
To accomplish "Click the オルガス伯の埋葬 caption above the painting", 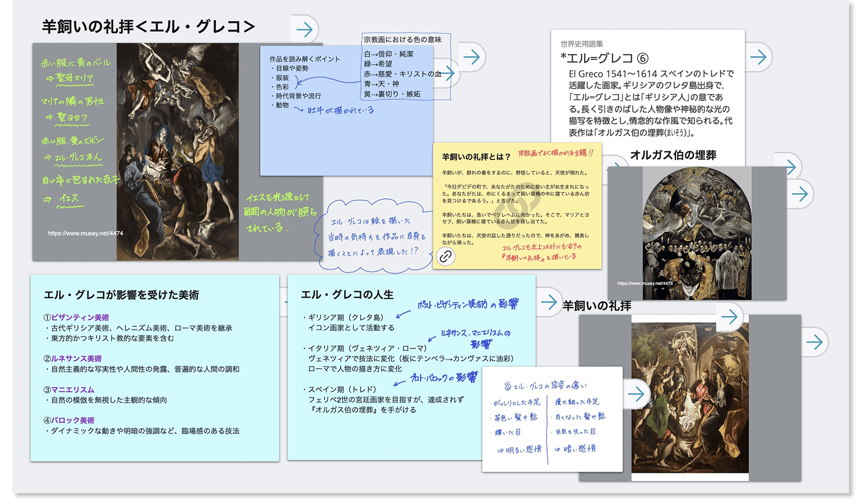I will [673, 156].
